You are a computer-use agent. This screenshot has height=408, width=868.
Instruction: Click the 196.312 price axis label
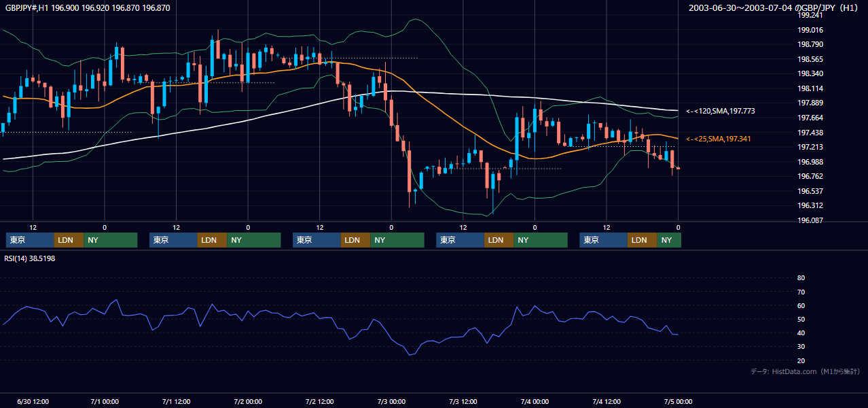coord(810,205)
